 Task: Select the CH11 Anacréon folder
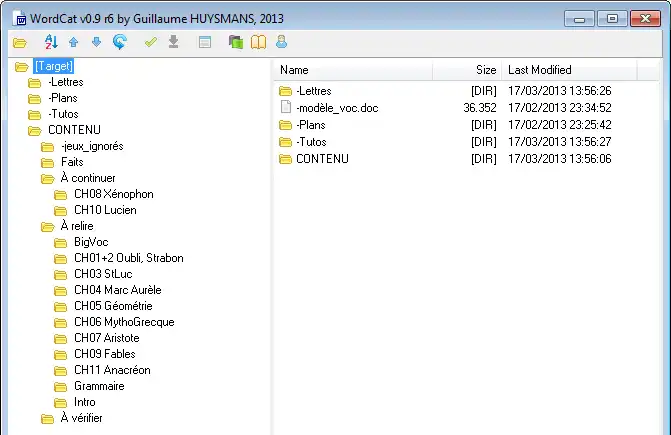[112, 370]
